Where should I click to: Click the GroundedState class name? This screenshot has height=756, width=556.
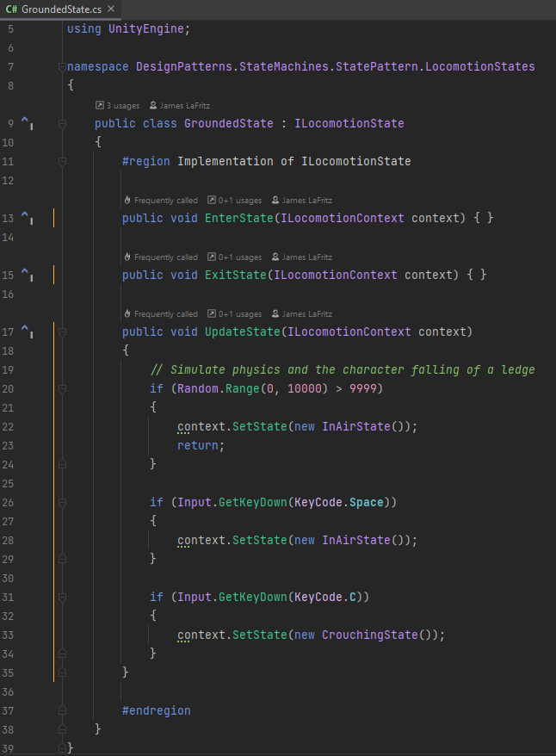228,123
